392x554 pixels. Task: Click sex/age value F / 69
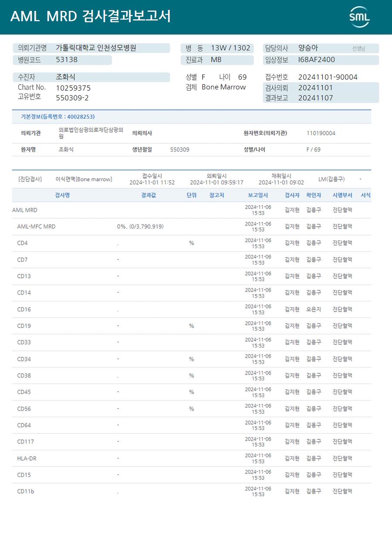click(314, 150)
